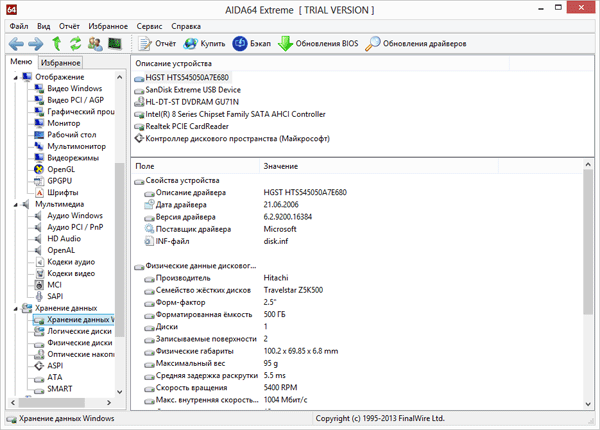Open the Файл menu
Image resolution: width=600 pixels, height=430 pixels.
[x=19, y=26]
